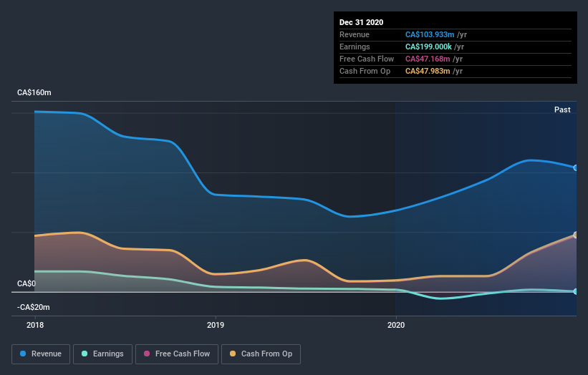Image resolution: width=588 pixels, height=375 pixels.
Task: Click the CA$47.168m free cash flow value
Action: pyautogui.click(x=428, y=59)
